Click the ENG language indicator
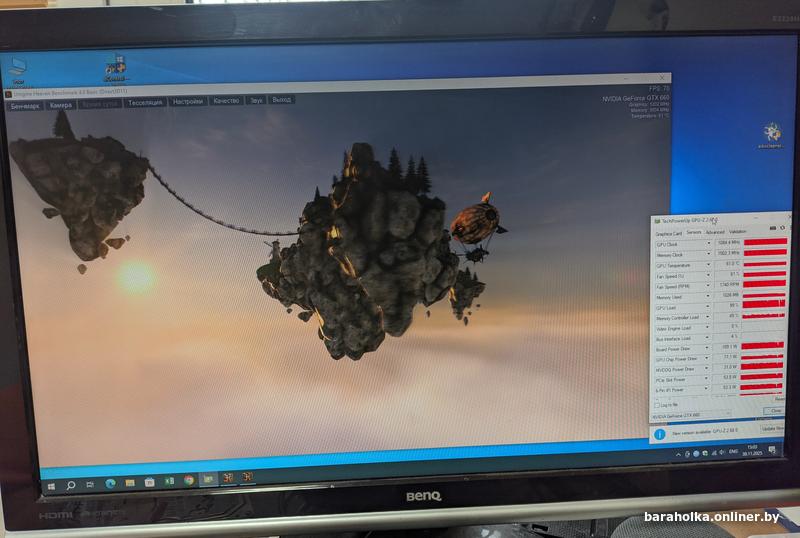 coord(734,451)
